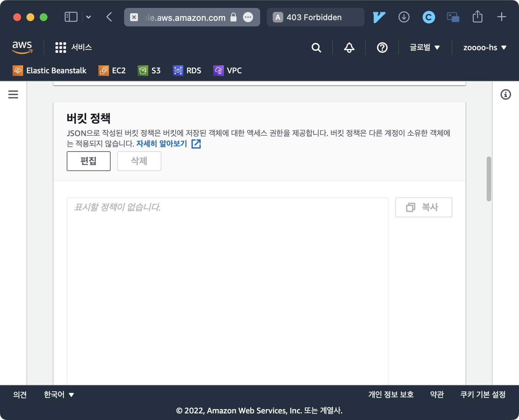Open the AWS console search icon
The image size is (519, 420).
tap(316, 48)
